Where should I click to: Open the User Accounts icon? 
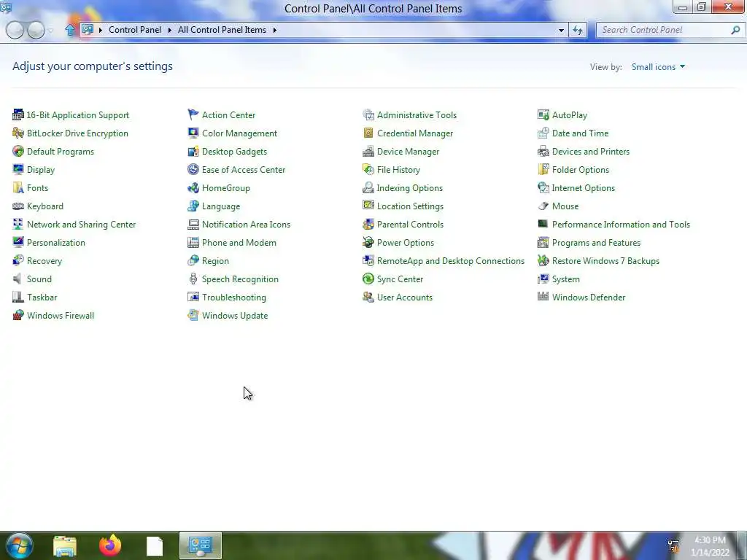368,297
